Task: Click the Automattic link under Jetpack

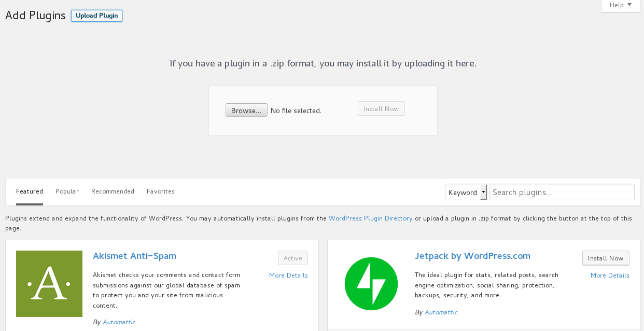Action: (x=441, y=312)
